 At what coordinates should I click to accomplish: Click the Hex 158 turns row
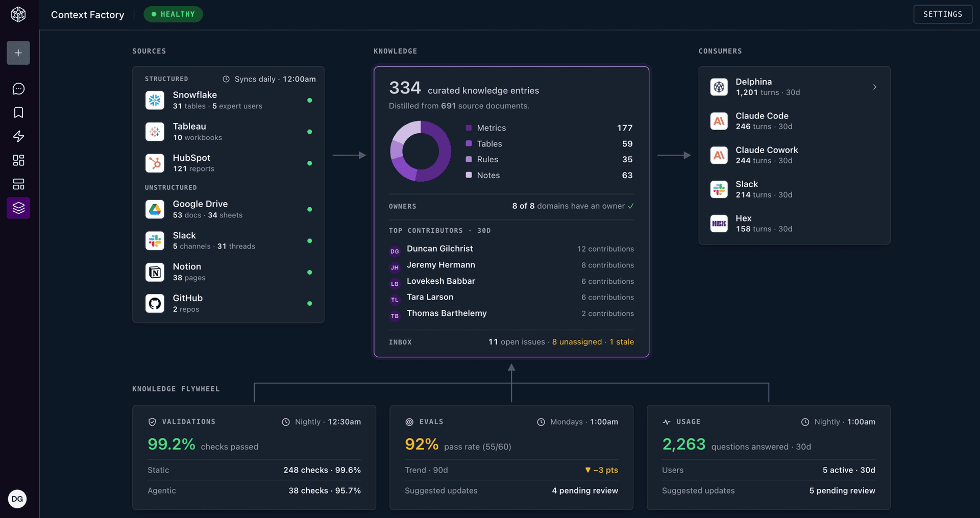pyautogui.click(x=794, y=224)
